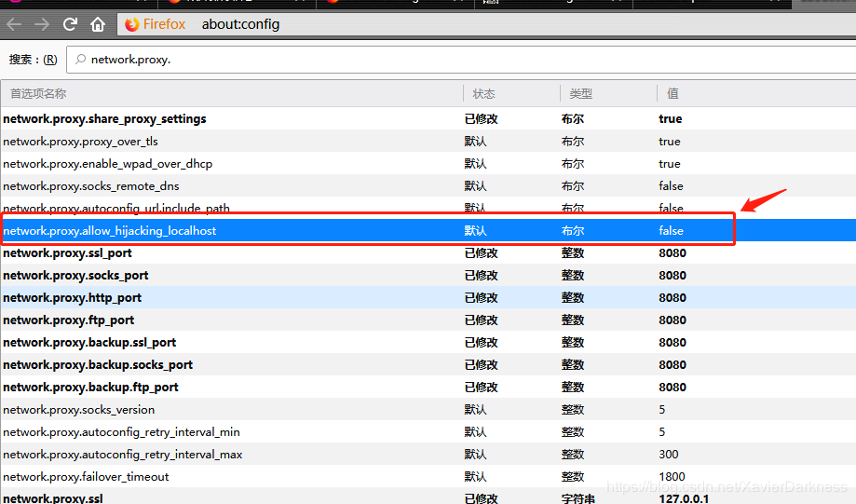856x504 pixels.
Task: Select network.proxy.share_proxy_settings row
Action: (428, 118)
